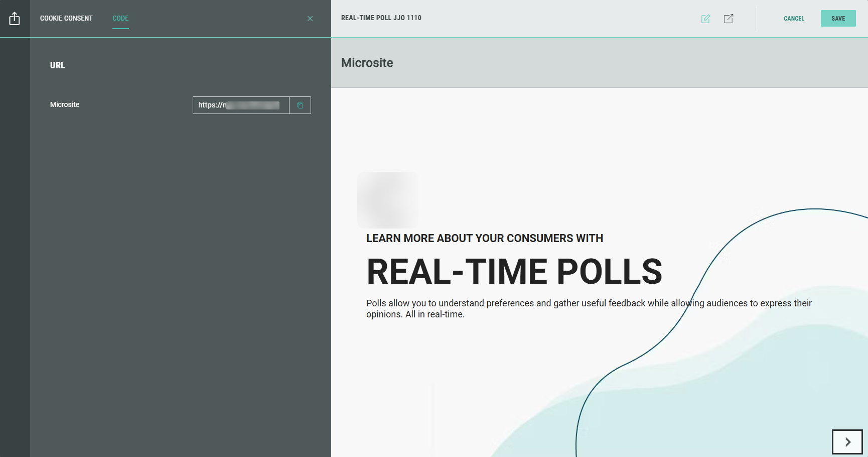This screenshot has height=457, width=868.
Task: Select the Code tab
Action: (x=120, y=19)
